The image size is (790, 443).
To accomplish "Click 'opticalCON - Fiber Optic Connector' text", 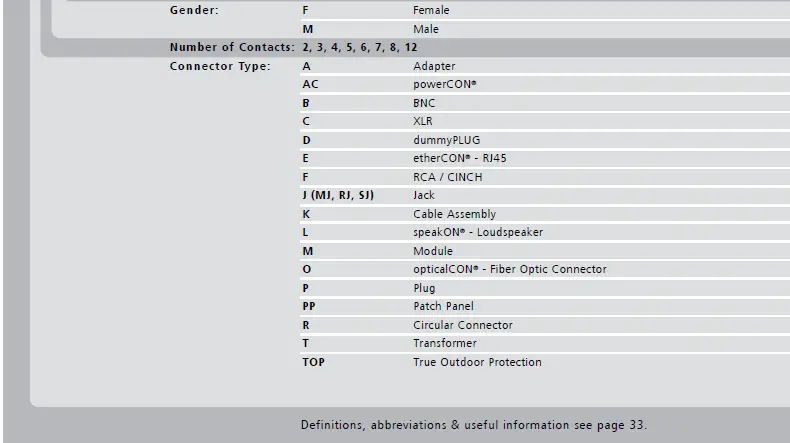I will (x=509, y=269).
